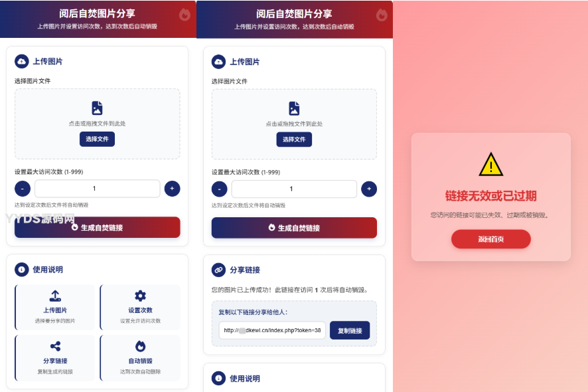Click the link chain icon beside 分享链接
Image resolution: width=588 pixels, height=392 pixels.
(218, 270)
